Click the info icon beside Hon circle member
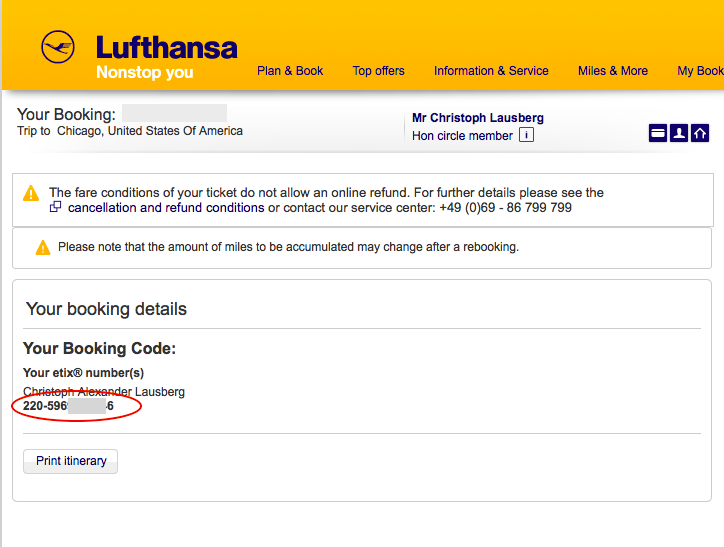Image resolution: width=724 pixels, height=547 pixels. [526, 135]
